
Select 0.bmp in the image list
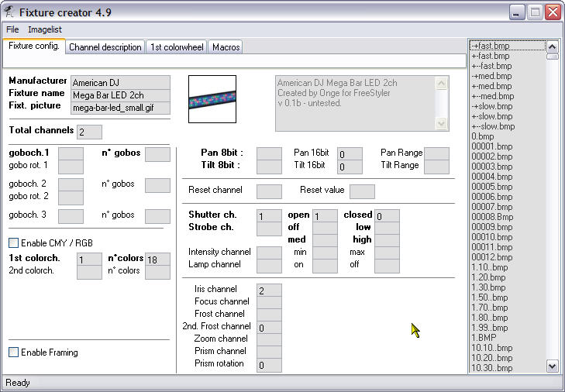pyautogui.click(x=508, y=136)
